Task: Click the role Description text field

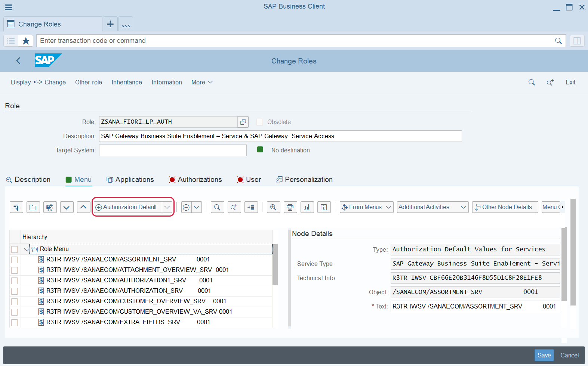Action: 280,136
